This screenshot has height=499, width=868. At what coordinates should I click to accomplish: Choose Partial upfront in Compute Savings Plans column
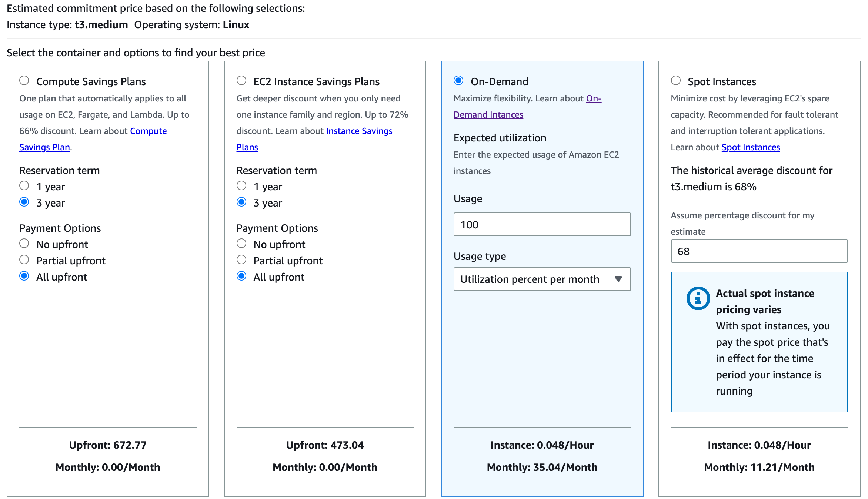point(24,259)
